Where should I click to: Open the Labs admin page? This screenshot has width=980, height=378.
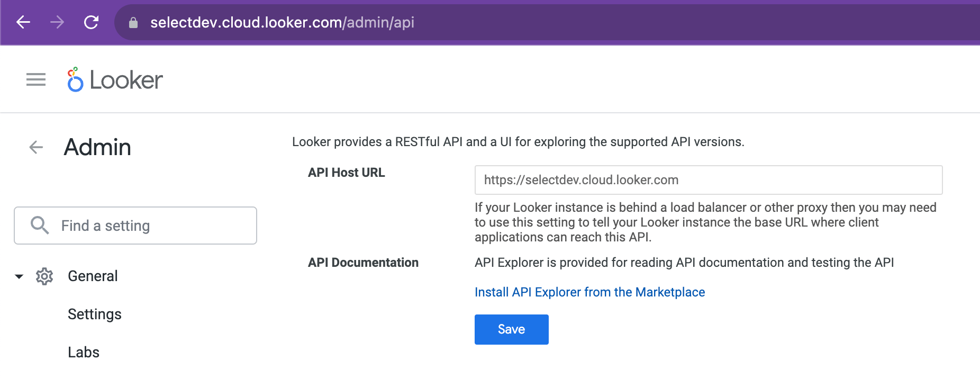[x=84, y=353]
